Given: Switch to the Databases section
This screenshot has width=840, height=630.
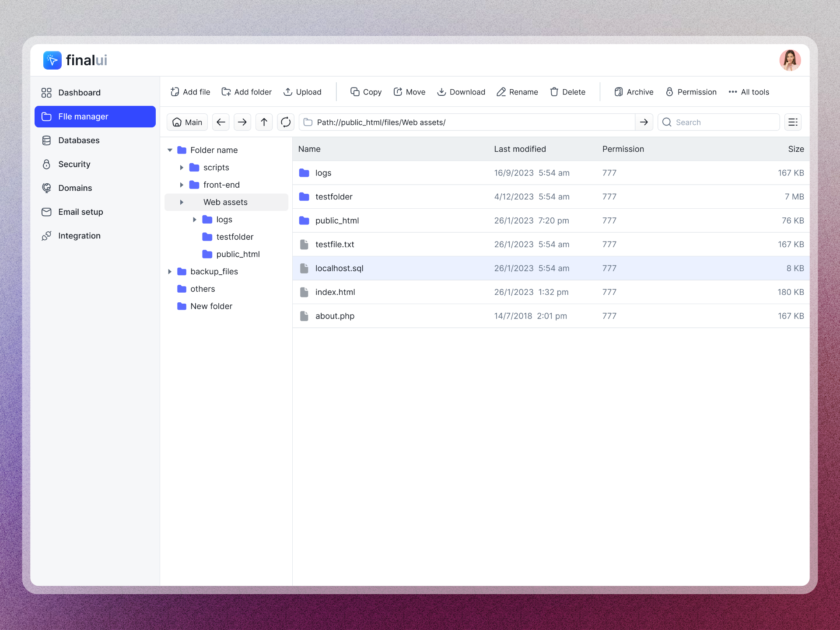Looking at the screenshot, I should (79, 140).
